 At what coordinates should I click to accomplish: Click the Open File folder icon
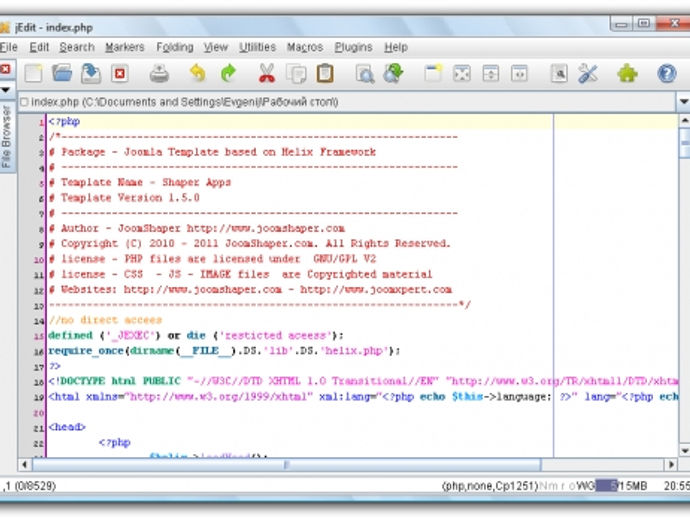(x=62, y=73)
